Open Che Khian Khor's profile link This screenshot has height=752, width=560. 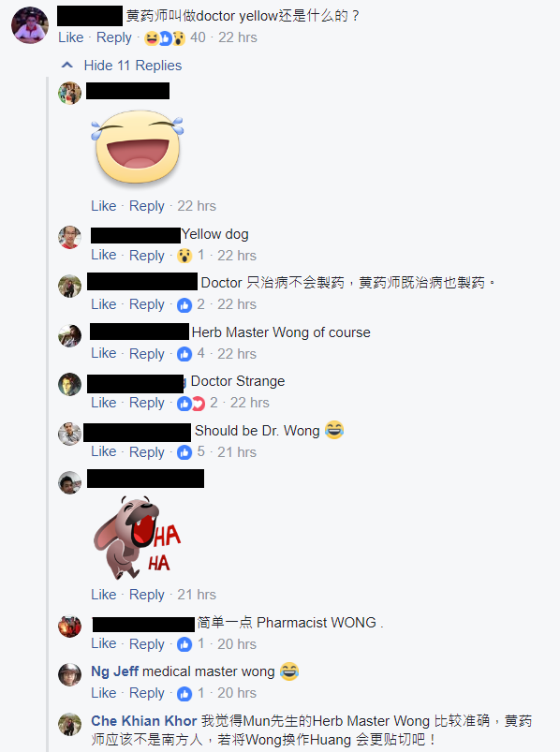pos(144,721)
